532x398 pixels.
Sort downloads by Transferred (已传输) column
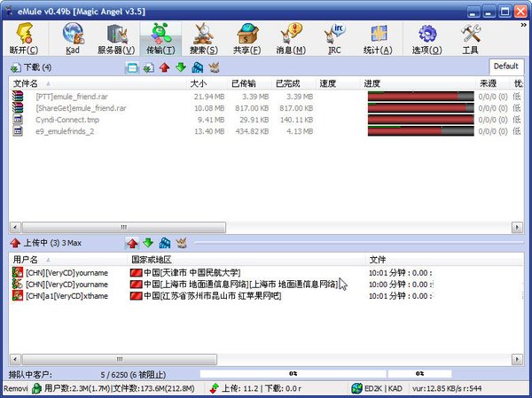(x=249, y=83)
